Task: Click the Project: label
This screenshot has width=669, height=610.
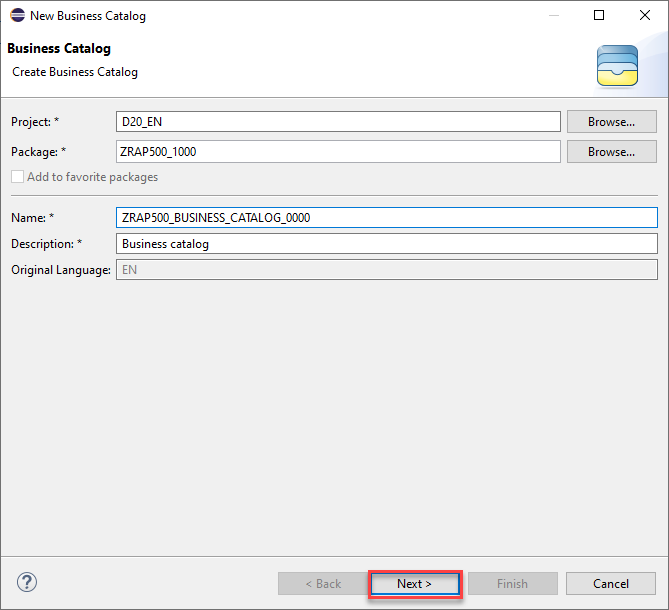Action: (35, 122)
